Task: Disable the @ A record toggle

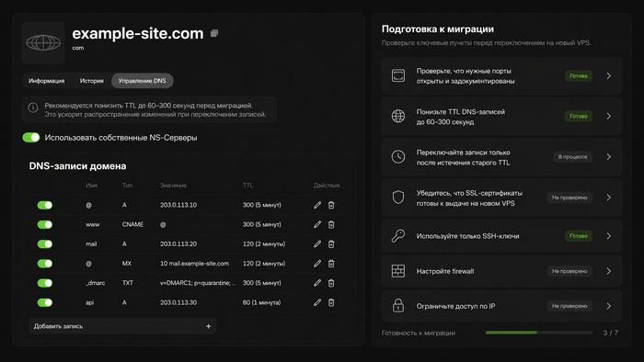Action: (x=45, y=205)
